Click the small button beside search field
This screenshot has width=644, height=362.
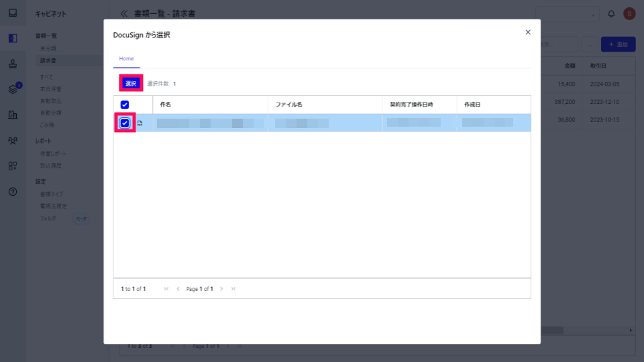(590, 44)
